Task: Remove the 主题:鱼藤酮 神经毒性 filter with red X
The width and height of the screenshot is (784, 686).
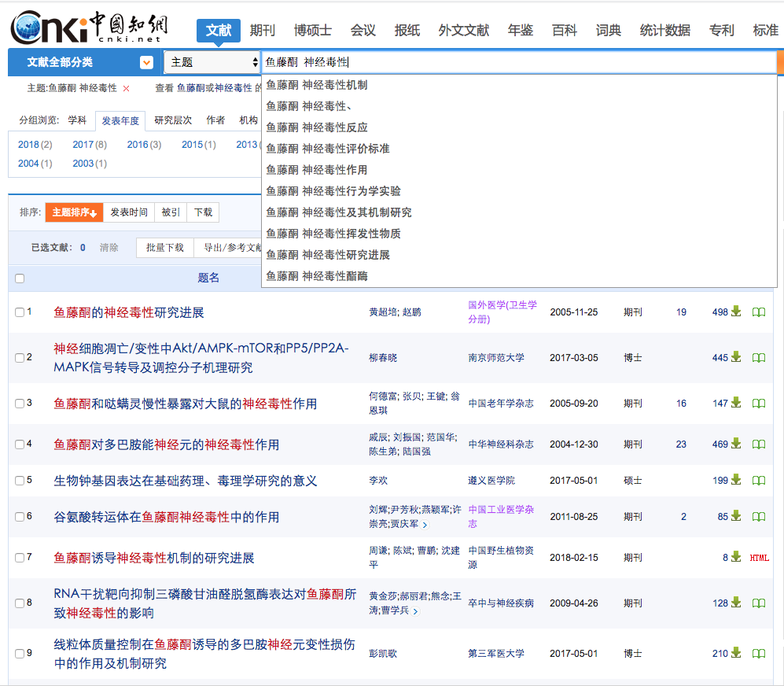Action: pos(126,89)
